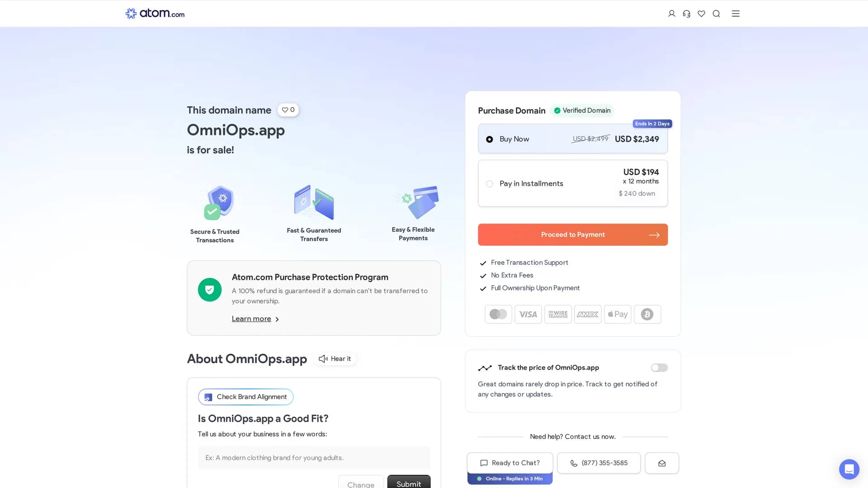Screen dimensions: 868x488
Task: Play the Hear it pronunciation button
Action: pos(335,359)
